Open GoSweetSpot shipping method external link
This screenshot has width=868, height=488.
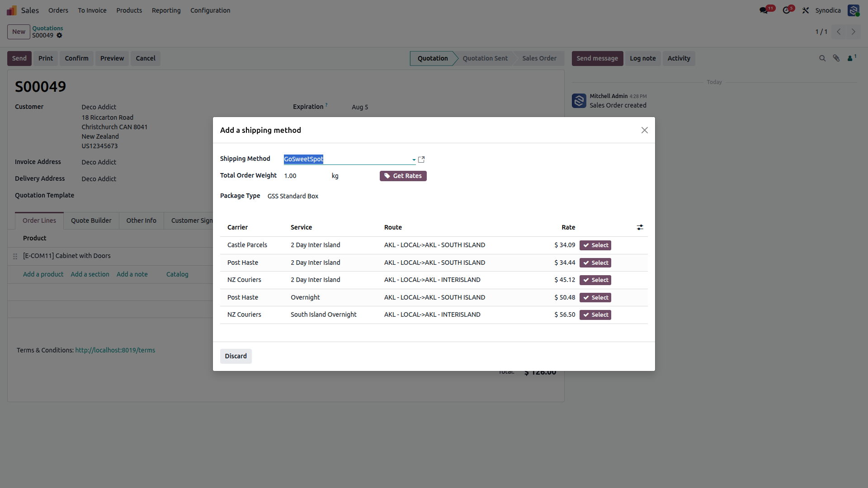(421, 160)
